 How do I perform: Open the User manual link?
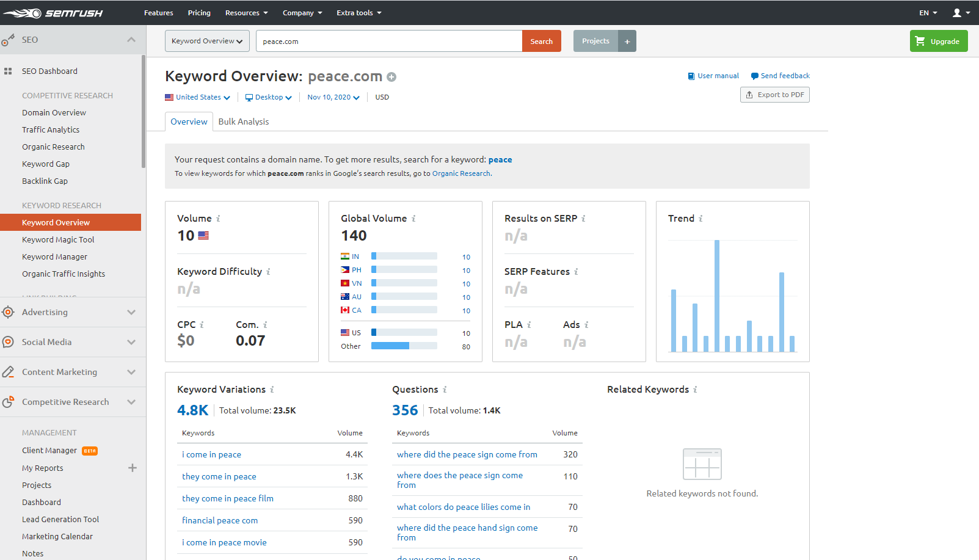pyautogui.click(x=713, y=76)
